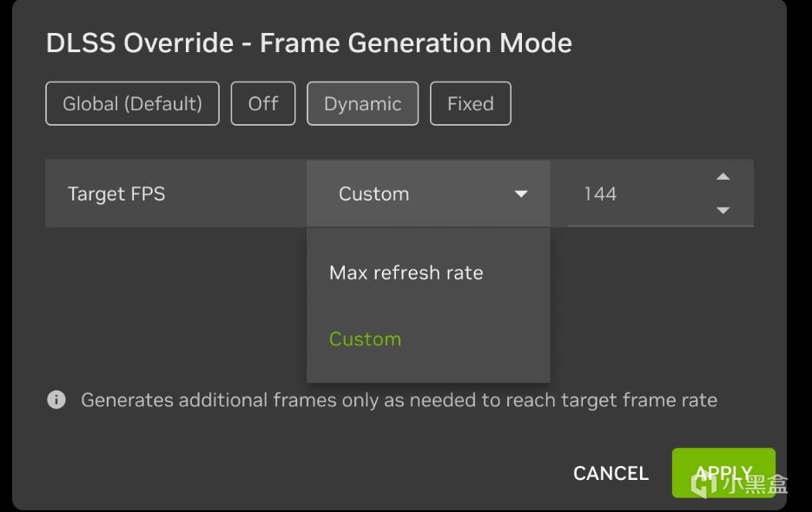Switch to Fixed frame generation mode
Image resolution: width=812 pixels, height=512 pixels.
click(x=470, y=104)
